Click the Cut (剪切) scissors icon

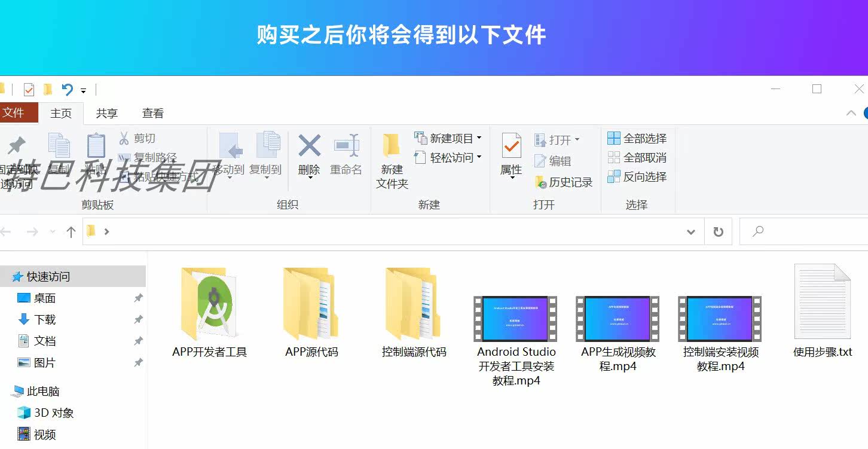[x=124, y=139]
